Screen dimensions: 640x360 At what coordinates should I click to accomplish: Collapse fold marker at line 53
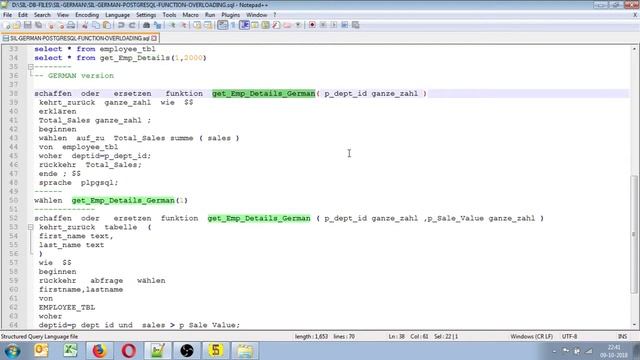coord(31,227)
